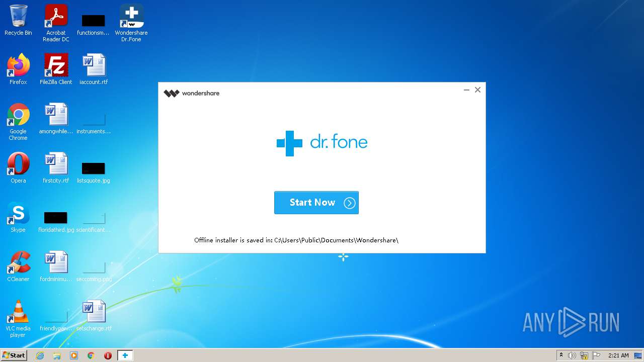Click the network tray icon
This screenshot has width=644, height=362.
[x=584, y=355]
